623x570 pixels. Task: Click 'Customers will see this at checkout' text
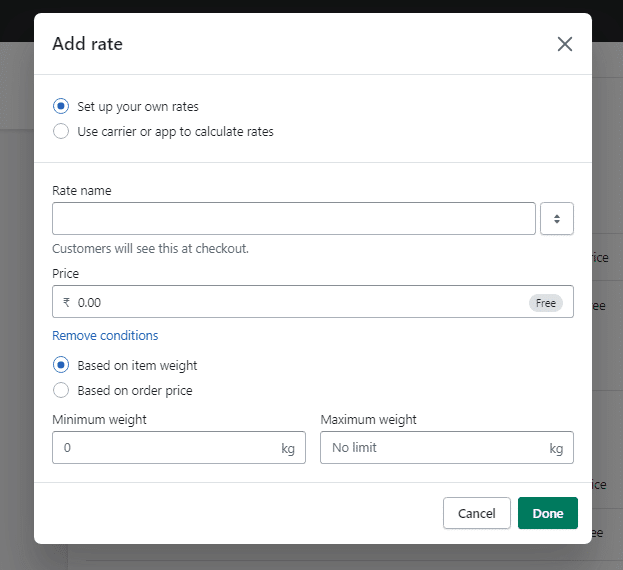150,248
